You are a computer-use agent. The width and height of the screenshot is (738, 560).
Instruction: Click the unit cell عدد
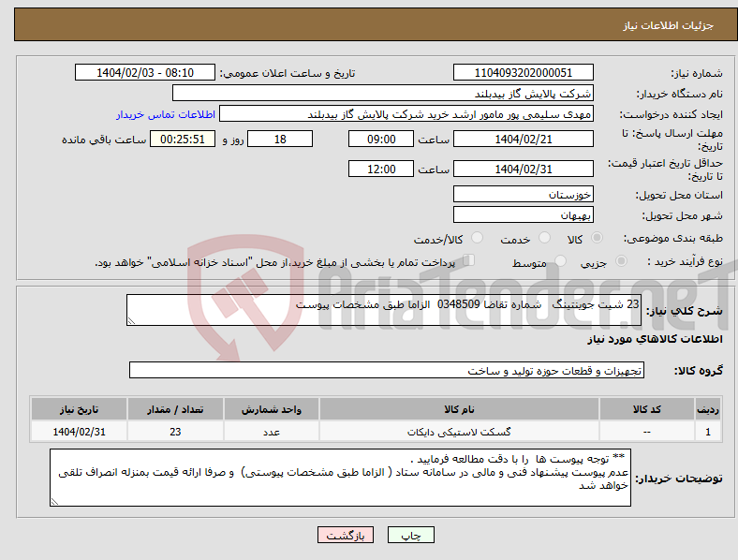tap(272, 432)
